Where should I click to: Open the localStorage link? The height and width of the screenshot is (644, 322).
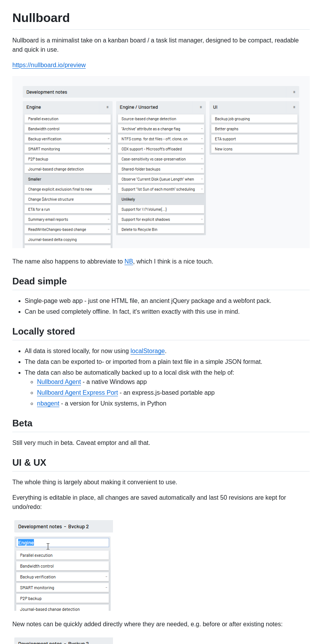pos(147,351)
